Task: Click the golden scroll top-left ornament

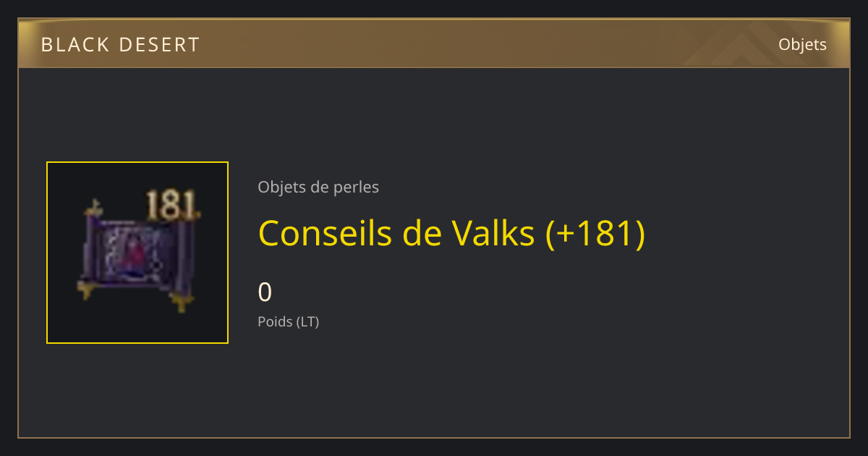Action: [94, 211]
